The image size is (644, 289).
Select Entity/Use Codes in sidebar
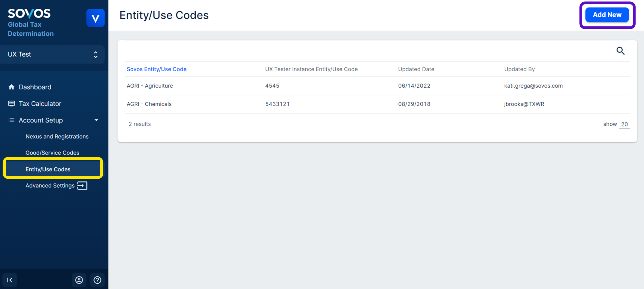[x=48, y=169]
